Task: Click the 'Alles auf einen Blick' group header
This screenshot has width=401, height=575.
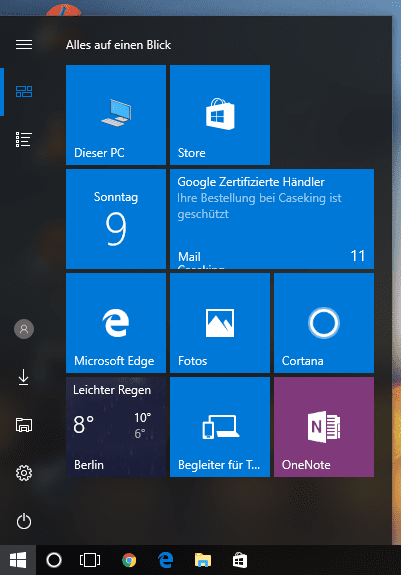Action: pyautogui.click(x=118, y=45)
